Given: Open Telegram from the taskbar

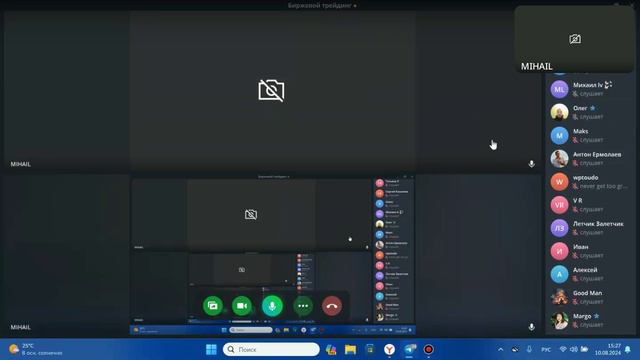Looking at the screenshot, I should 409,349.
